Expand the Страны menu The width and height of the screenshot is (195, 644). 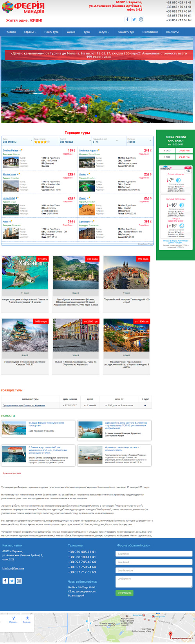click(x=30, y=32)
